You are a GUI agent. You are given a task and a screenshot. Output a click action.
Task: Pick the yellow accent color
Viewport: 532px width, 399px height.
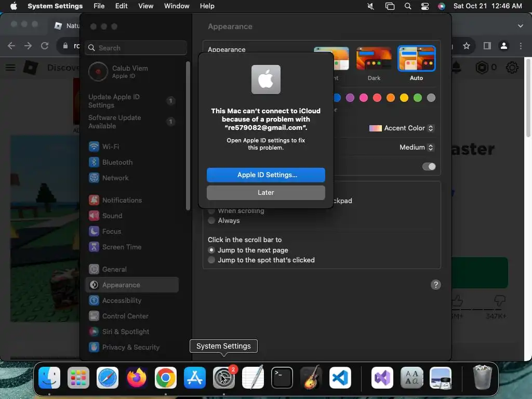click(404, 98)
